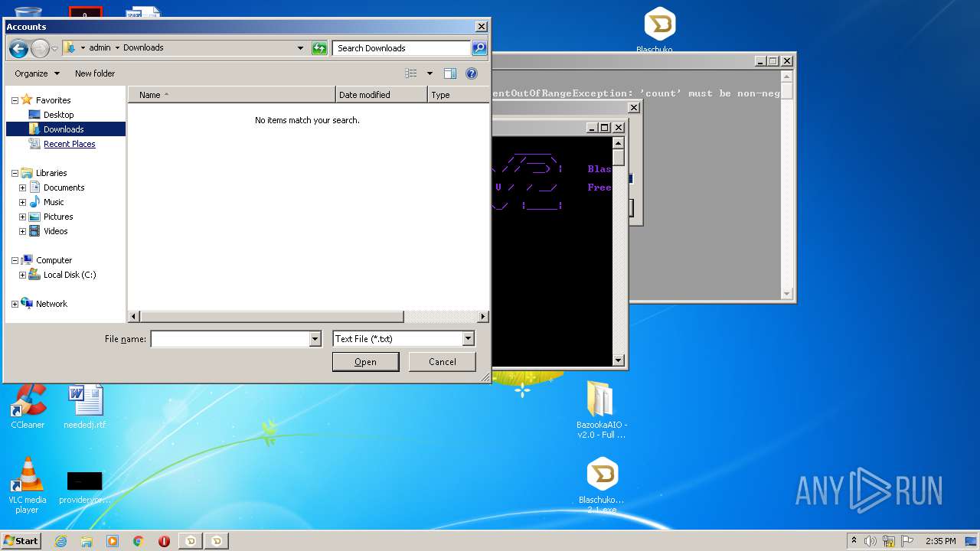Expand the Documents library
The image size is (980, 551).
pyautogui.click(x=22, y=187)
